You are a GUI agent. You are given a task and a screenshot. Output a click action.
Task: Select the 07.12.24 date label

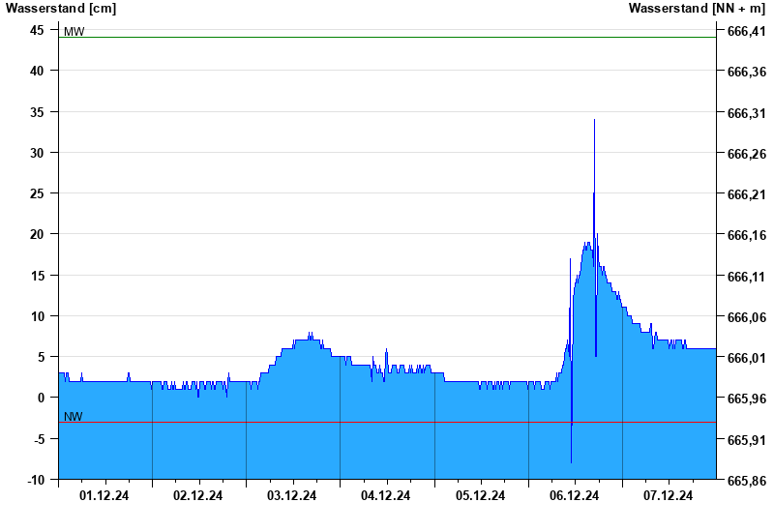(668, 496)
